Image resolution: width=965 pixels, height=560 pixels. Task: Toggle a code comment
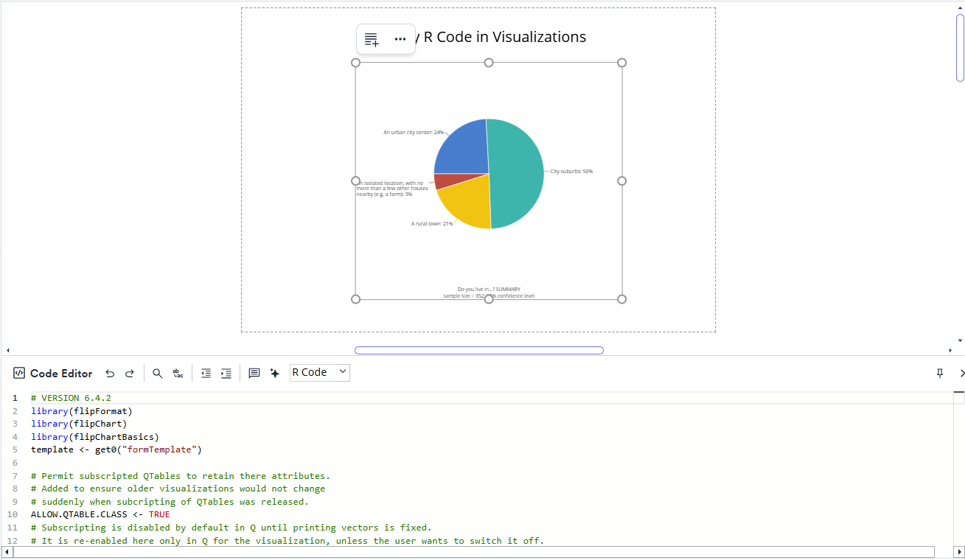(254, 373)
